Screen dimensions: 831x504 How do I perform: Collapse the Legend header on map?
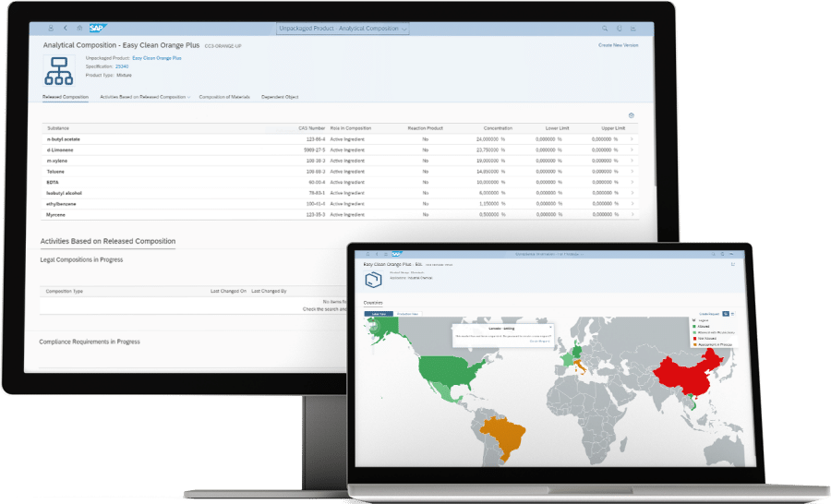coord(694,320)
